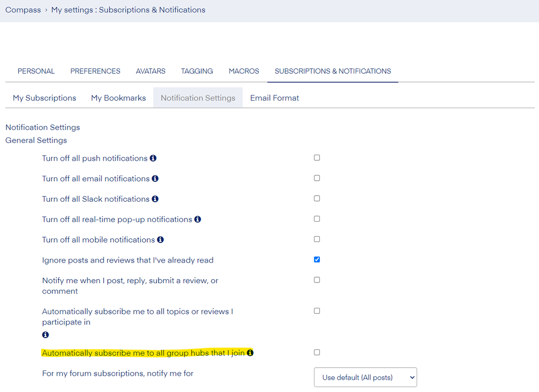
Task: Open the Email Format sub-tab
Action: 274,98
